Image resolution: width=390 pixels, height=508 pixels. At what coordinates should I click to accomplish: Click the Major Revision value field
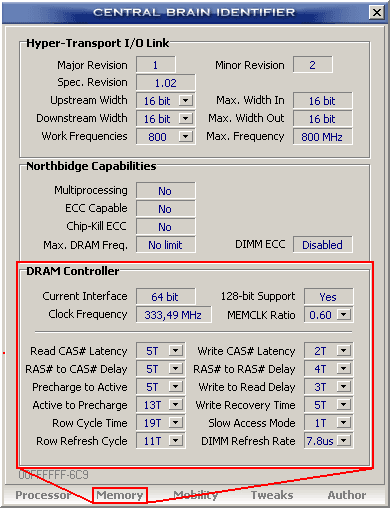[x=156, y=65]
